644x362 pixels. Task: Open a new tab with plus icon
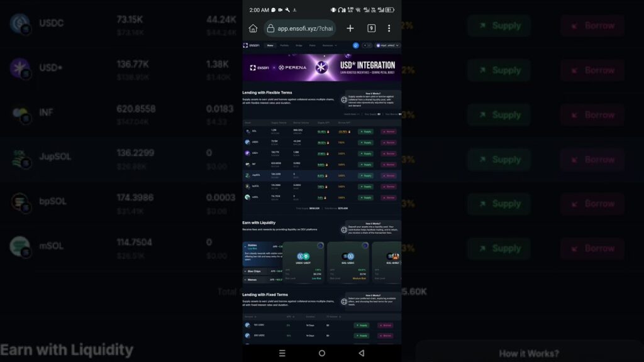pyautogui.click(x=350, y=28)
